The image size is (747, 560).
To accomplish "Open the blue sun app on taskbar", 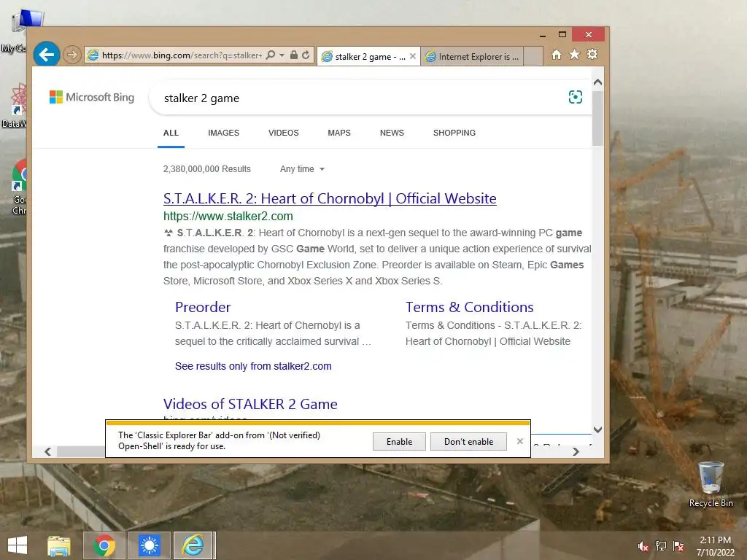I will click(149, 545).
